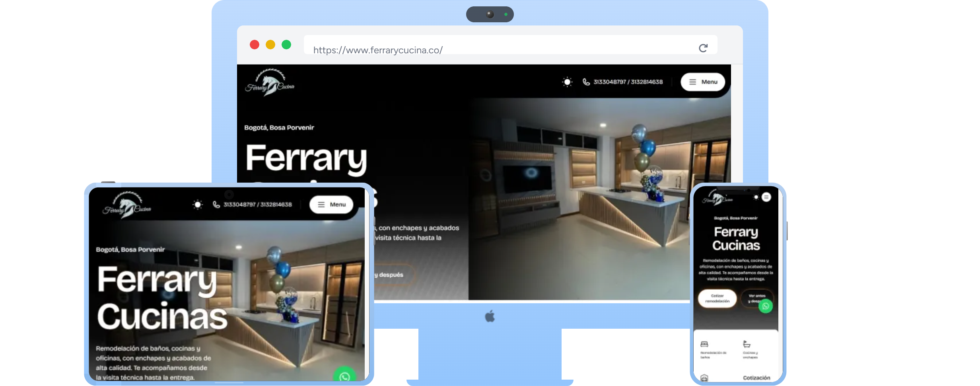980x386 pixels.
Task: Click the green WhatsApp bubble on the phone
Action: click(765, 306)
